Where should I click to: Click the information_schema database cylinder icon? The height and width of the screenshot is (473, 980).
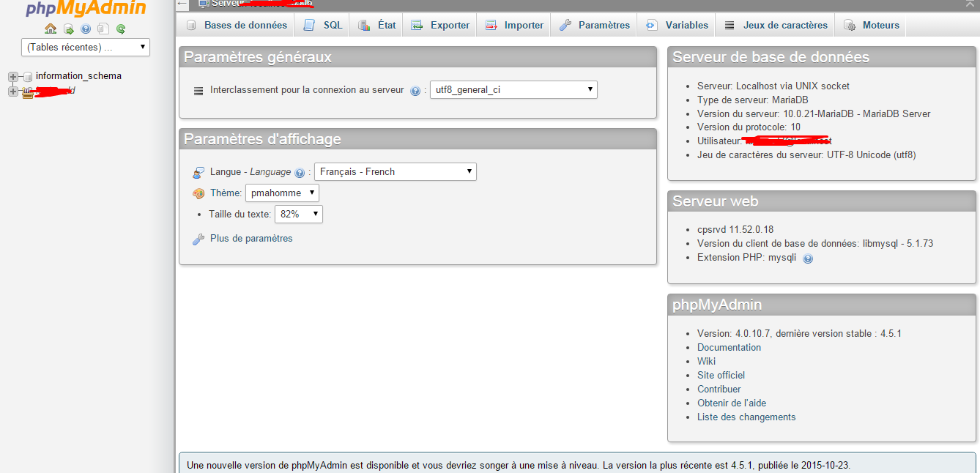tap(27, 76)
